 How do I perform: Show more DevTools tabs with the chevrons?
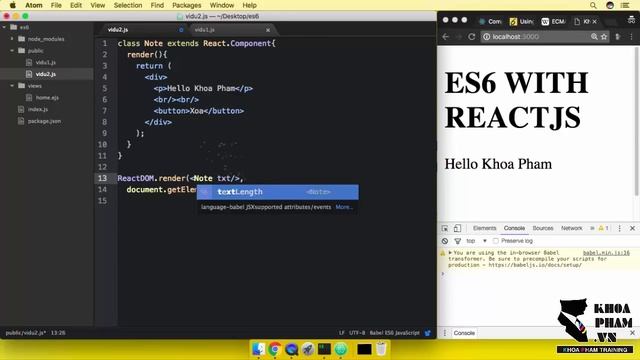coord(592,228)
